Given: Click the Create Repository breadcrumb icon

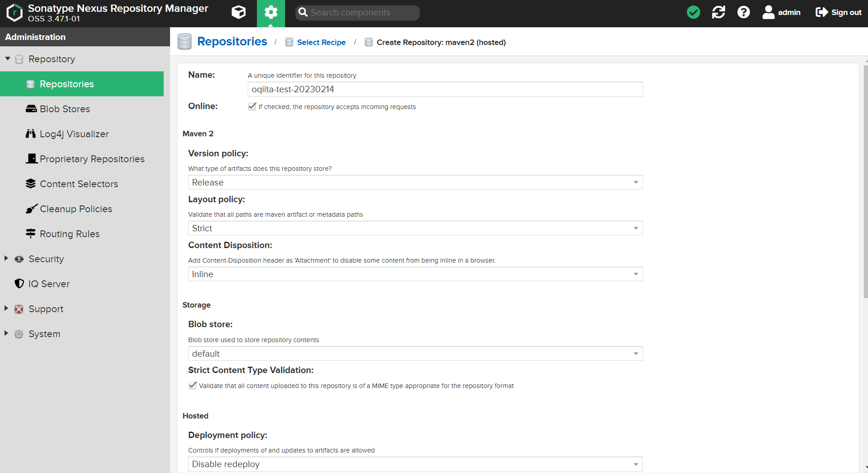Looking at the screenshot, I should (369, 42).
